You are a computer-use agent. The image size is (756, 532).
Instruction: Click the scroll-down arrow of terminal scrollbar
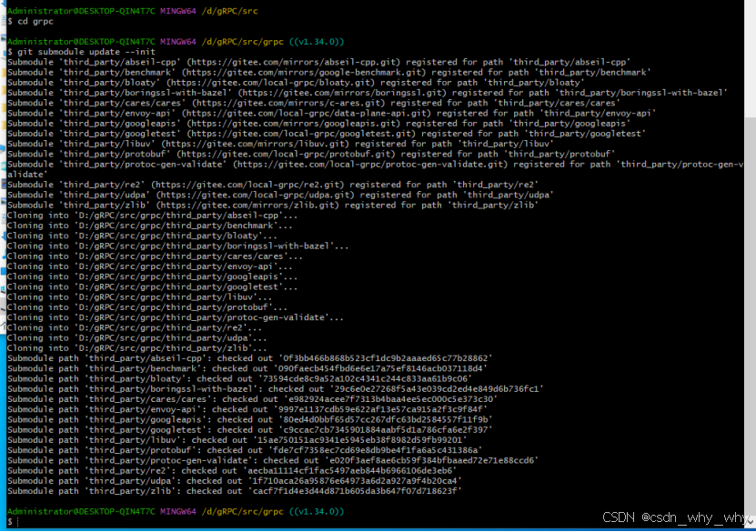751,520
